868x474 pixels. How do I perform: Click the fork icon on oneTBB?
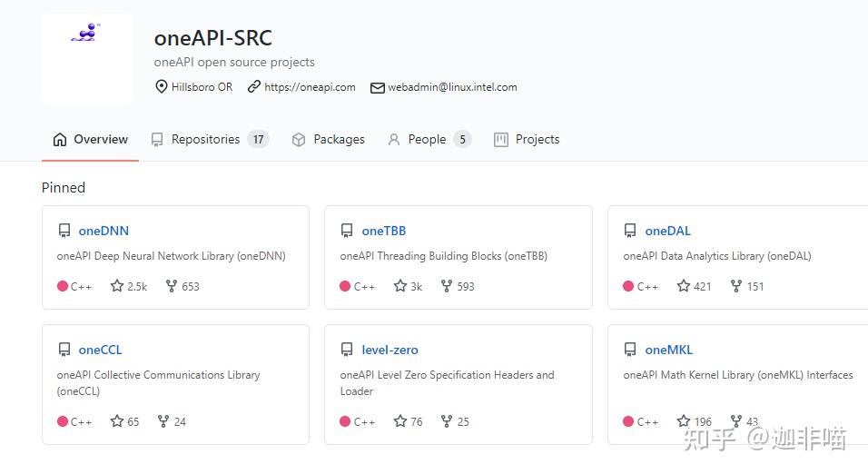(447, 286)
